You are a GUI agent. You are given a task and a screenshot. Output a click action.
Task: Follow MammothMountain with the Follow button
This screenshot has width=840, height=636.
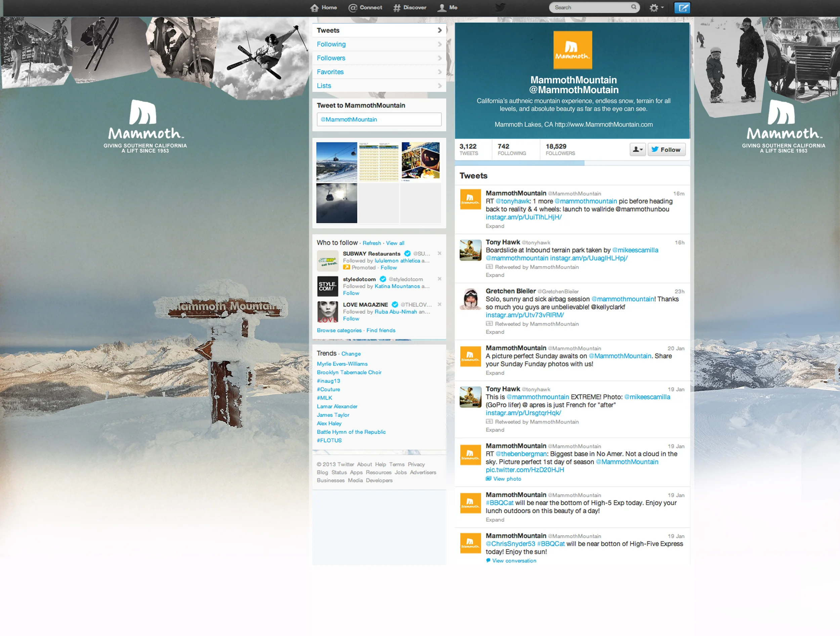(x=666, y=150)
